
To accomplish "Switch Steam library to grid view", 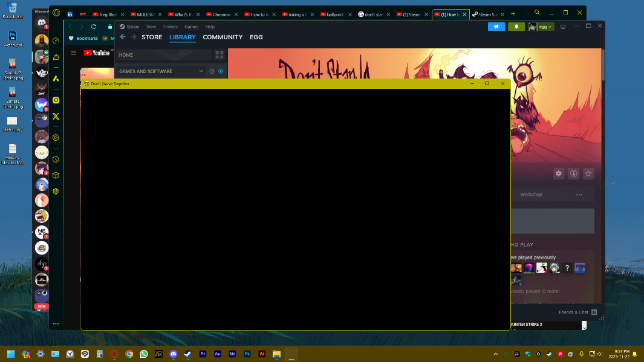I will [220, 55].
